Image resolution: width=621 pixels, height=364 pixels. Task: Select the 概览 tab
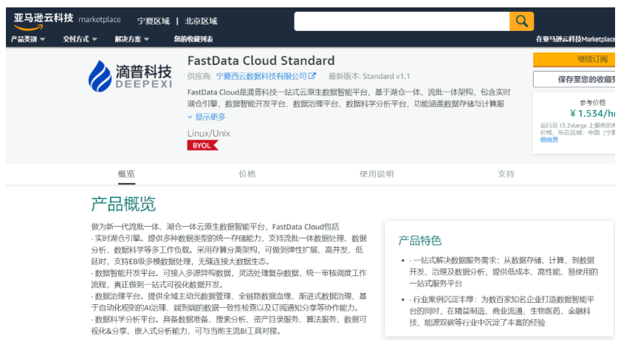click(126, 174)
